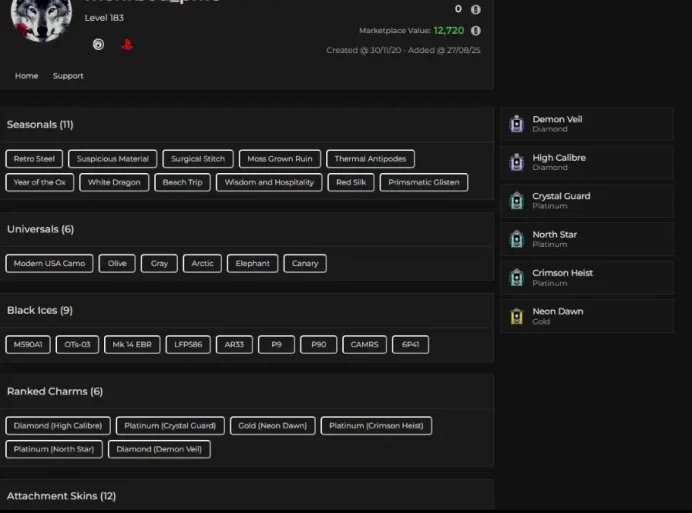Select Platinum (Crystal Guard) charm tag
692x513 pixels.
click(170, 426)
